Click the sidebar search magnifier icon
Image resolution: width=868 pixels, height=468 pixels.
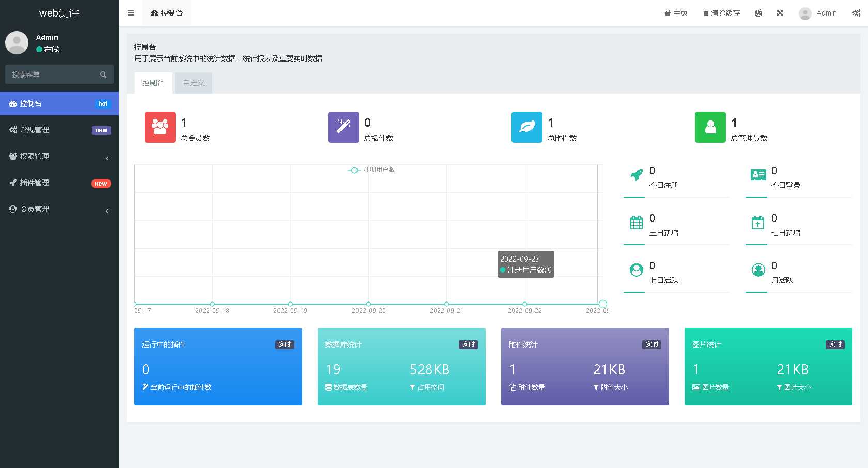(103, 74)
